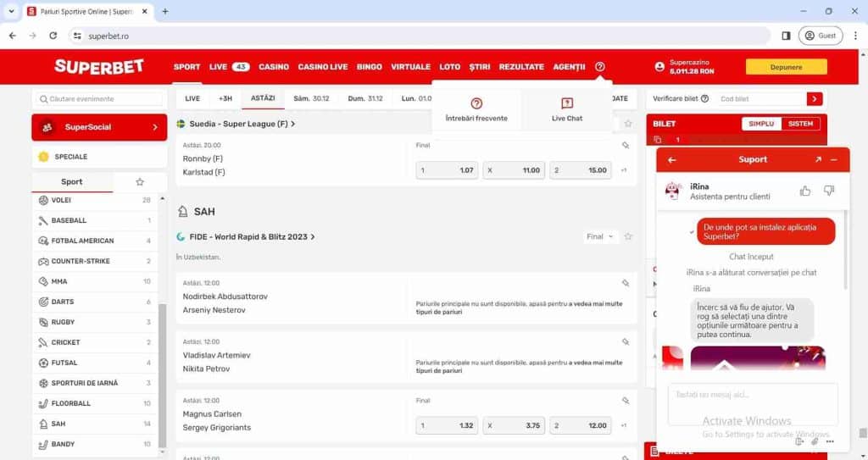Screen dimensions: 868x460
Task: Pin the Abdusattorov vs Nesterov match
Action: 626,283
